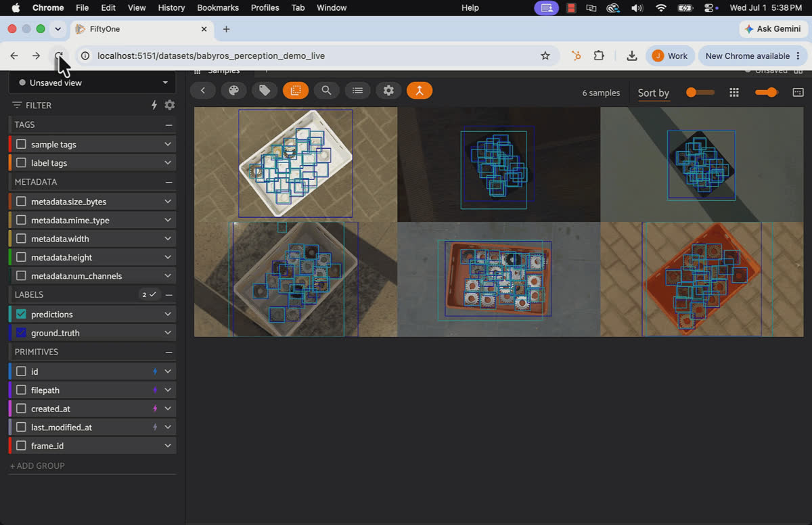Click the bookmark star in address bar
This screenshot has width=812, height=525.
pyautogui.click(x=545, y=56)
